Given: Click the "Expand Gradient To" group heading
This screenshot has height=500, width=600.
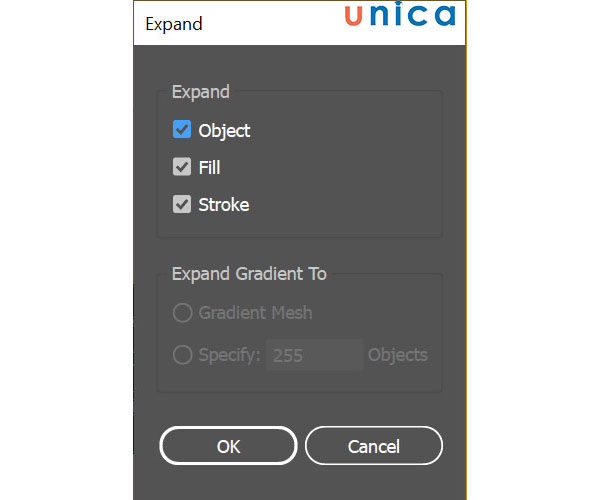Looking at the screenshot, I should (249, 273).
